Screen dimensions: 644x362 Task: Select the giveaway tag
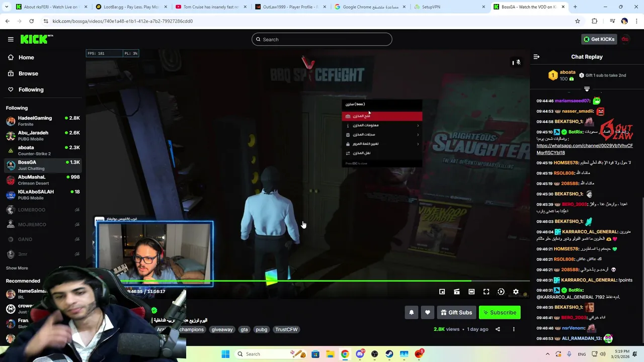pos(222,329)
